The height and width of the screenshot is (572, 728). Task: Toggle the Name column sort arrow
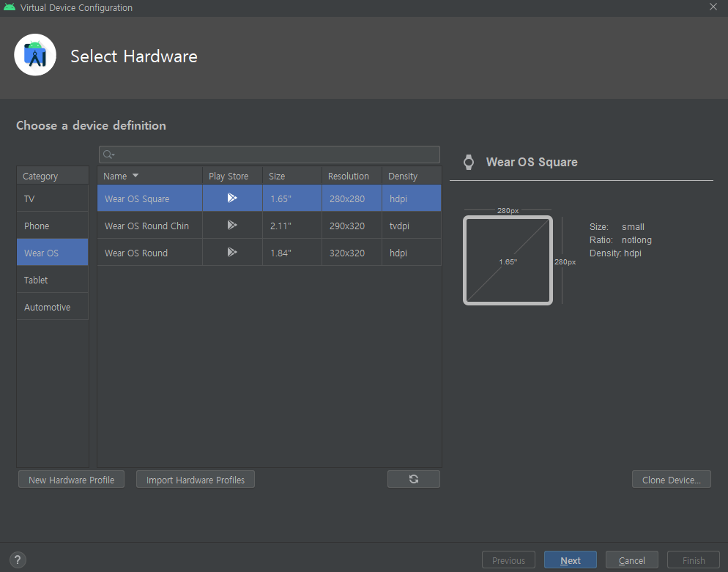click(x=135, y=176)
